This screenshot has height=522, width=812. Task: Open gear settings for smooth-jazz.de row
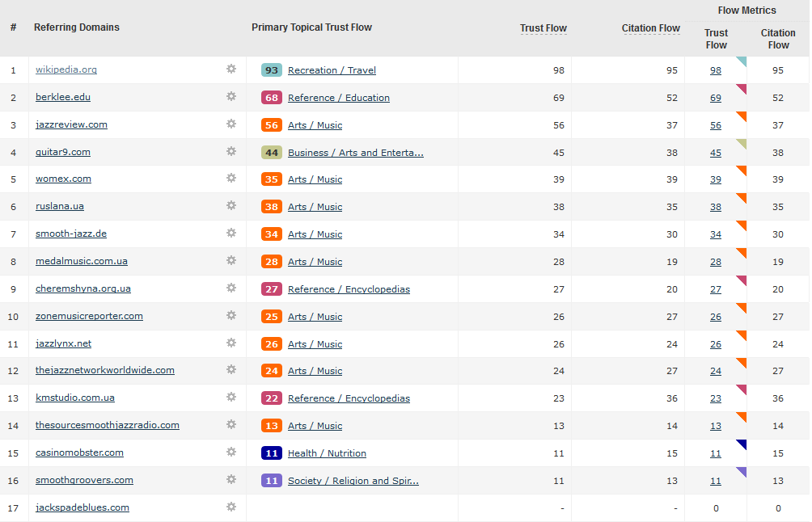[231, 233]
